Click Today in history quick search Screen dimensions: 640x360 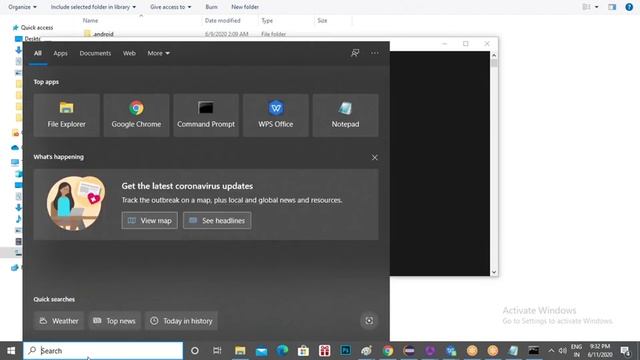[x=181, y=321]
